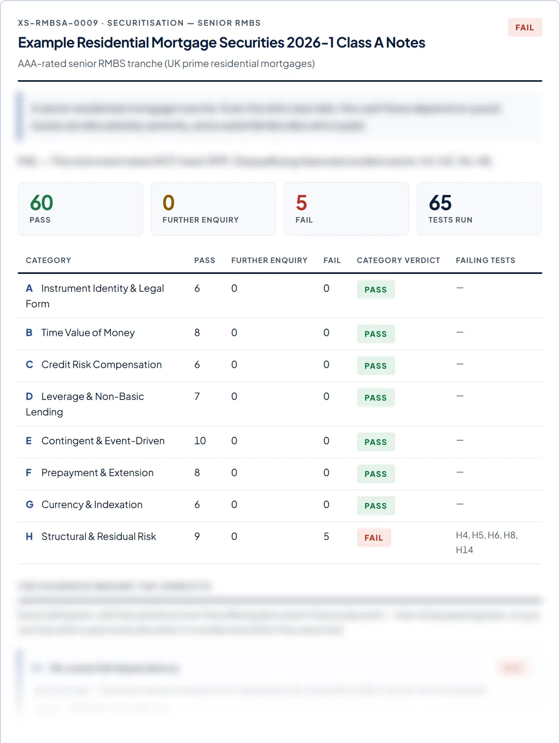Click the PASS verdict badge for Time Value of Money

pos(376,334)
